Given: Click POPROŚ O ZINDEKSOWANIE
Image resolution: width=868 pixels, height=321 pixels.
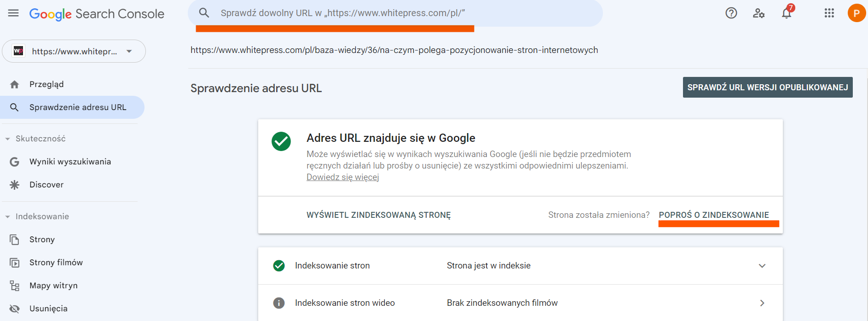Looking at the screenshot, I should [x=714, y=215].
